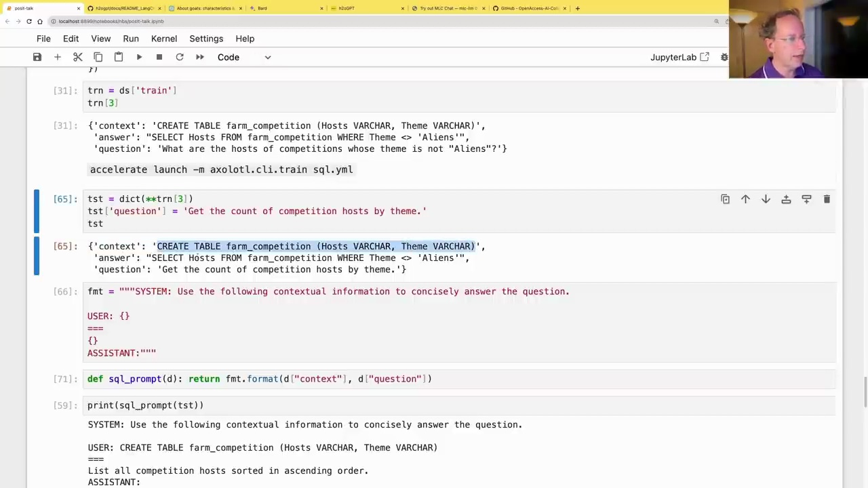This screenshot has height=488, width=868.
Task: Move cell 65 down with arrow icon
Action: [x=766, y=199]
